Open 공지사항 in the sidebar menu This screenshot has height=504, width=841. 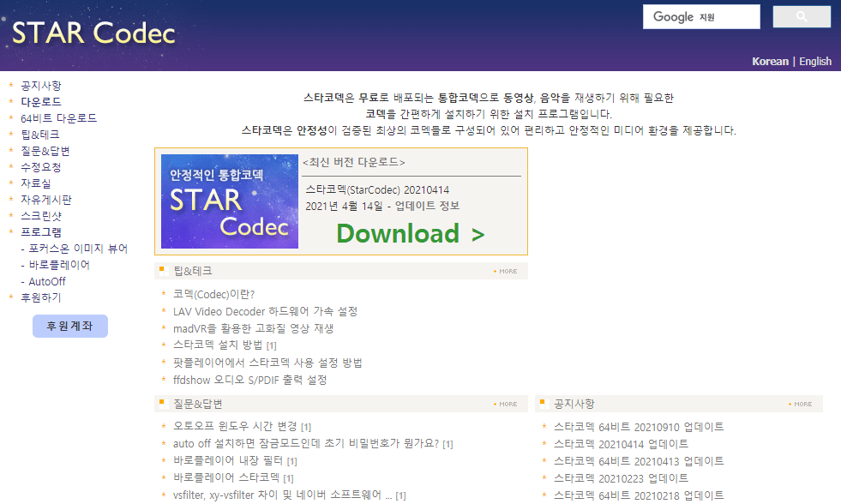[x=41, y=86]
